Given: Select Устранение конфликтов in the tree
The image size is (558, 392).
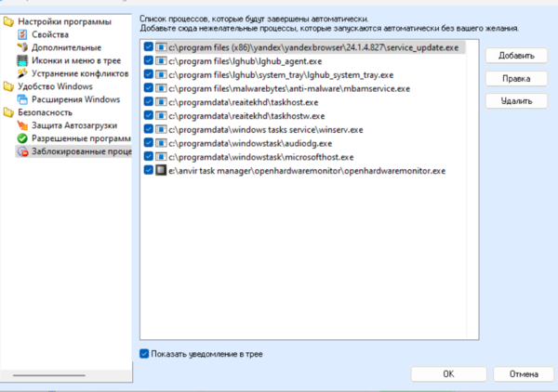Looking at the screenshot, I should point(80,73).
